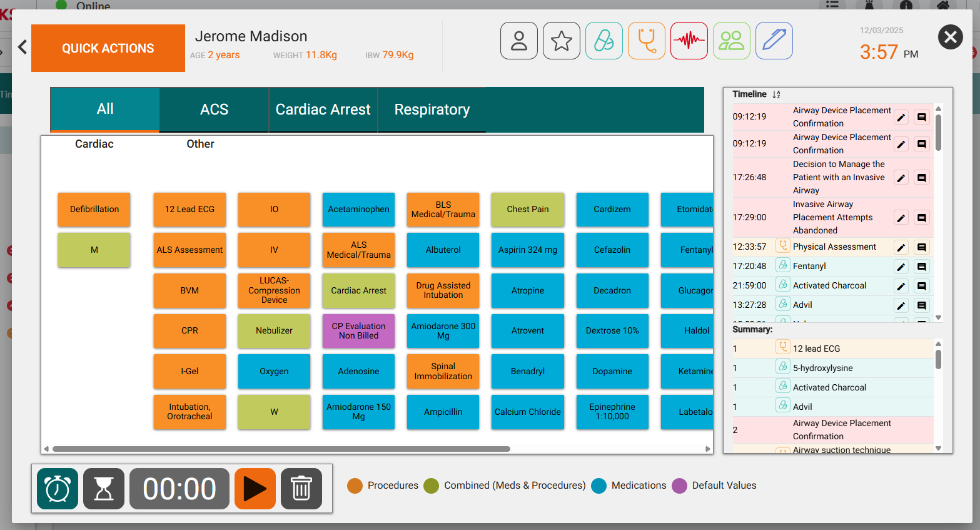
Task: Collapse the panel using the left chevron
Action: 22,46
